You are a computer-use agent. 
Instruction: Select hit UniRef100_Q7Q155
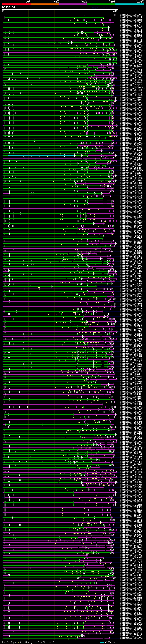131,294
